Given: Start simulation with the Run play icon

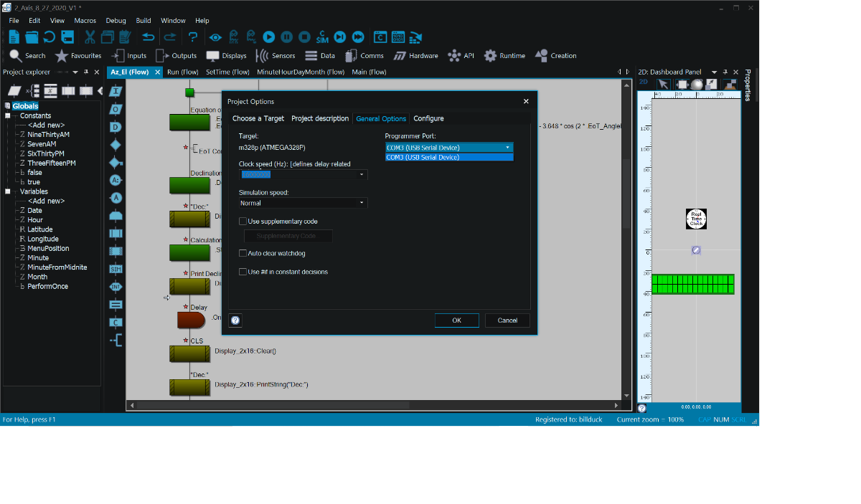Looking at the screenshot, I should point(269,37).
